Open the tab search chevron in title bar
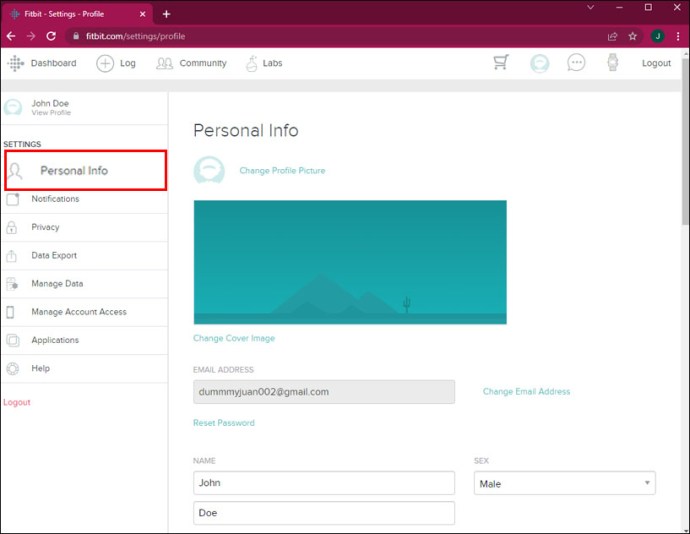Screen dimensions: 690x534 pos(591,7)
